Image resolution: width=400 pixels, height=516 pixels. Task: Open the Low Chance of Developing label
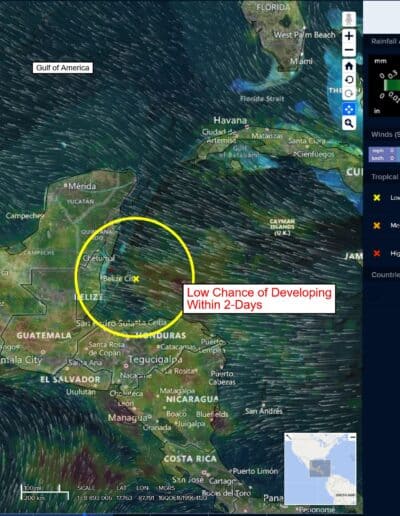259,299
